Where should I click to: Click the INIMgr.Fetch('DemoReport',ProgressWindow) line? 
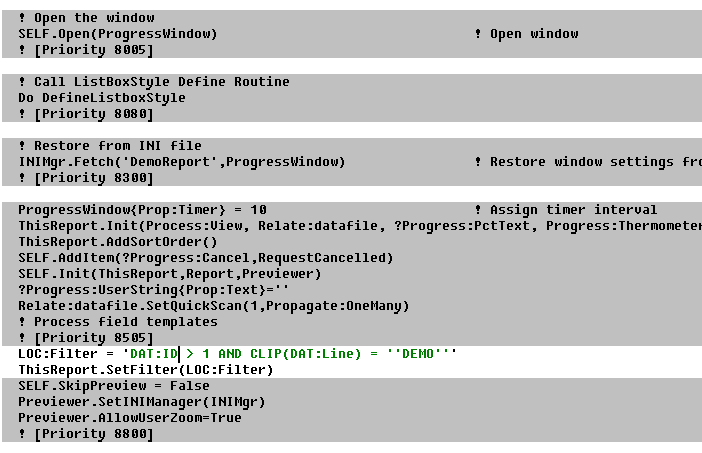point(182,162)
